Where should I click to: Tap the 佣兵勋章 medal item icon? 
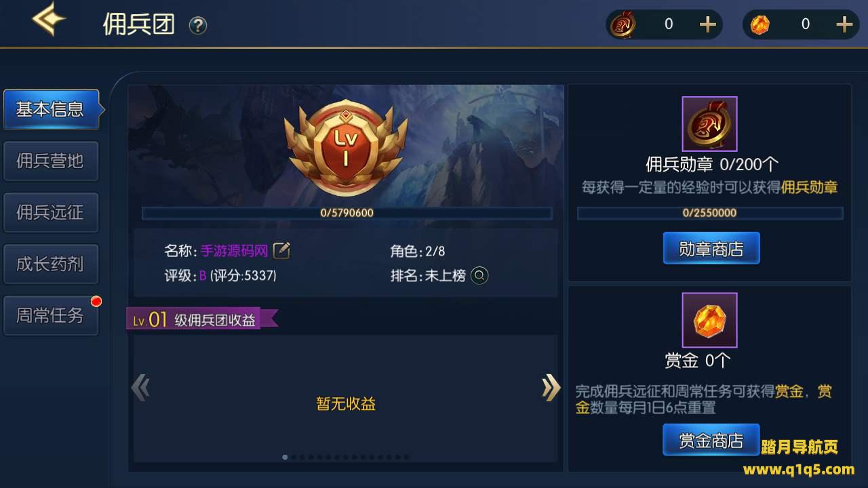709,123
